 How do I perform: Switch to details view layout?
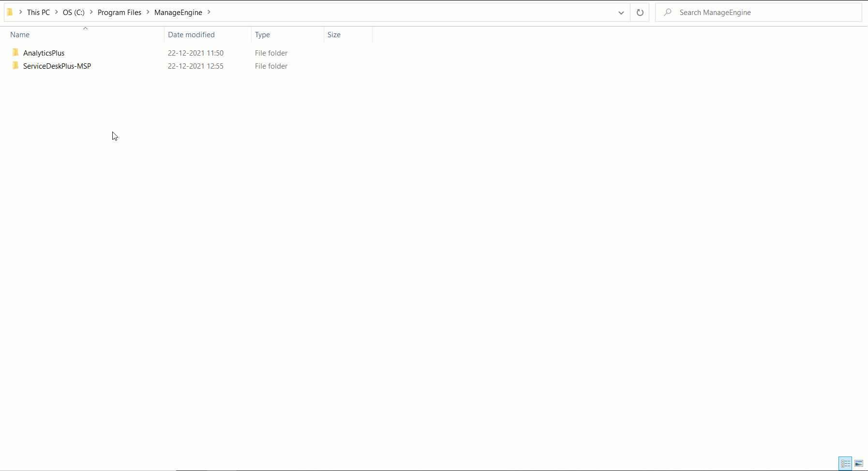pyautogui.click(x=845, y=463)
